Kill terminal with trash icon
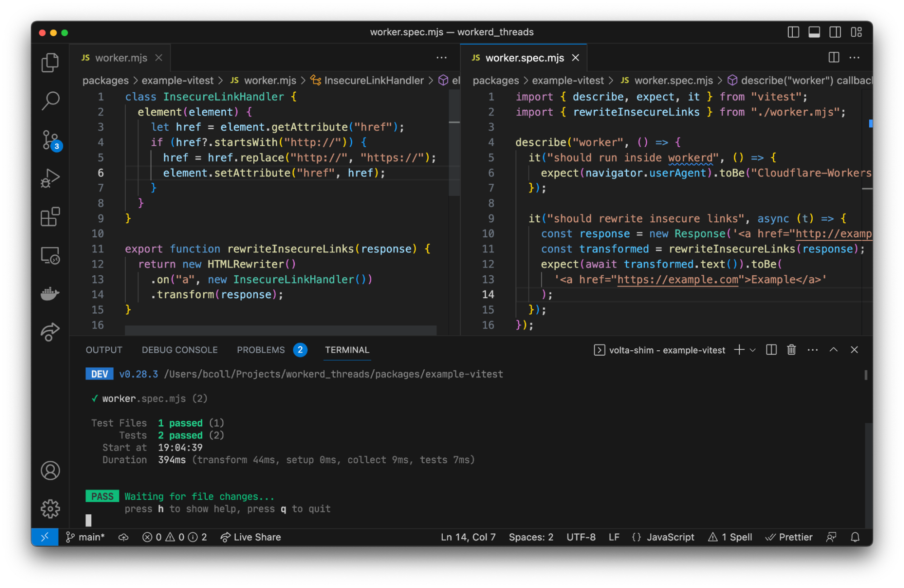 [791, 350]
